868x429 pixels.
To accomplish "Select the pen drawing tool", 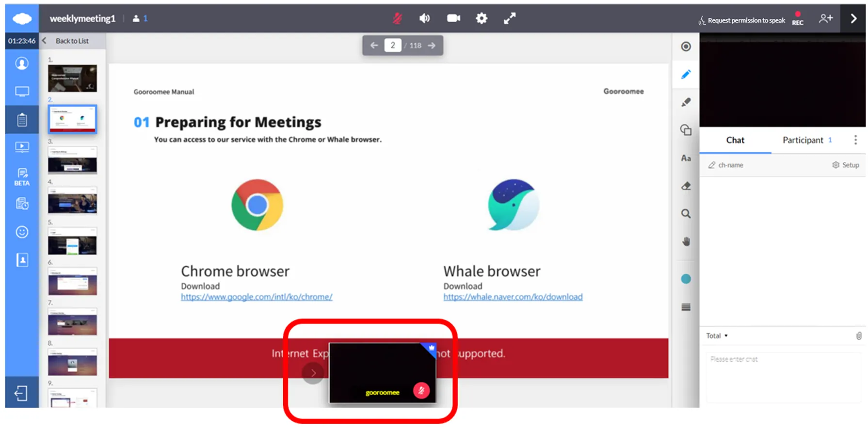I will (686, 75).
